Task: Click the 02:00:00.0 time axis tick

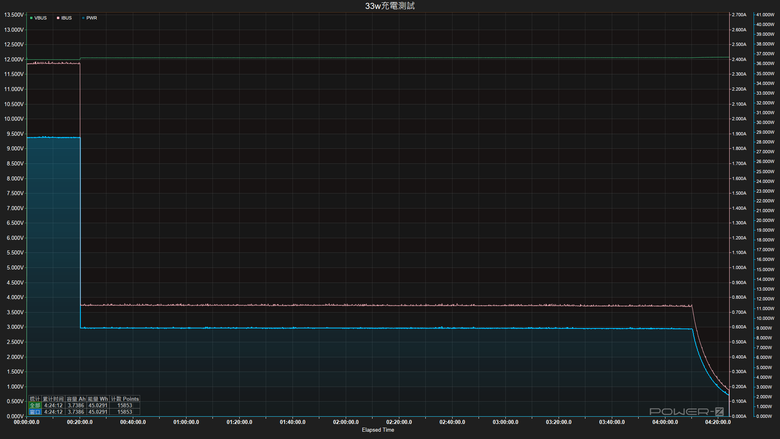Action: [346, 422]
